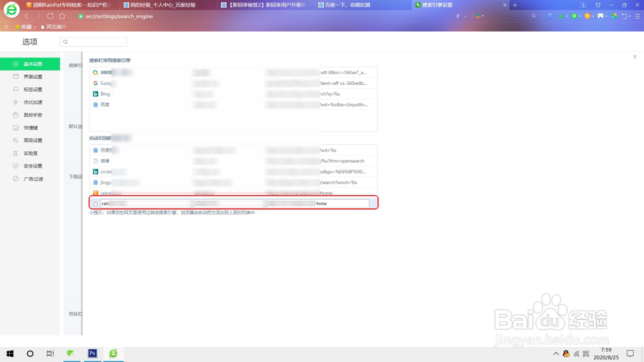
Task: Open a new tab with plus button
Action: [515, 5]
